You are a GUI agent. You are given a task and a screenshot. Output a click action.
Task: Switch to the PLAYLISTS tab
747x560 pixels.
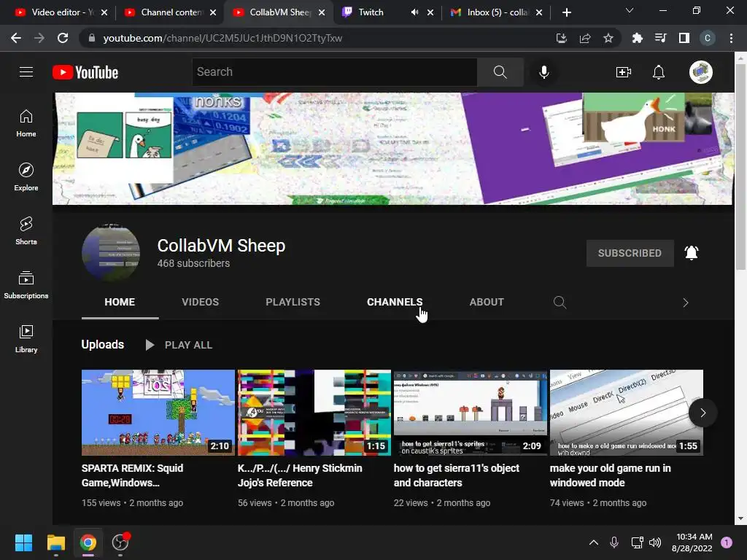[x=293, y=303]
